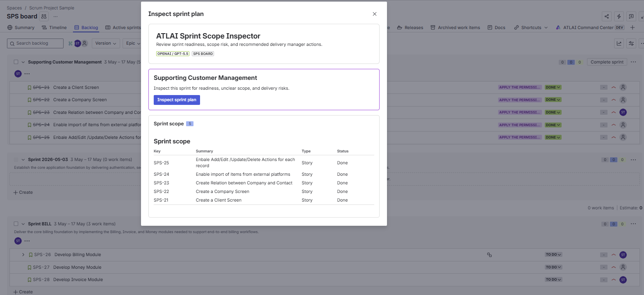644x295 pixels.
Task: Expand child items of SPS-26
Action: click(23, 255)
